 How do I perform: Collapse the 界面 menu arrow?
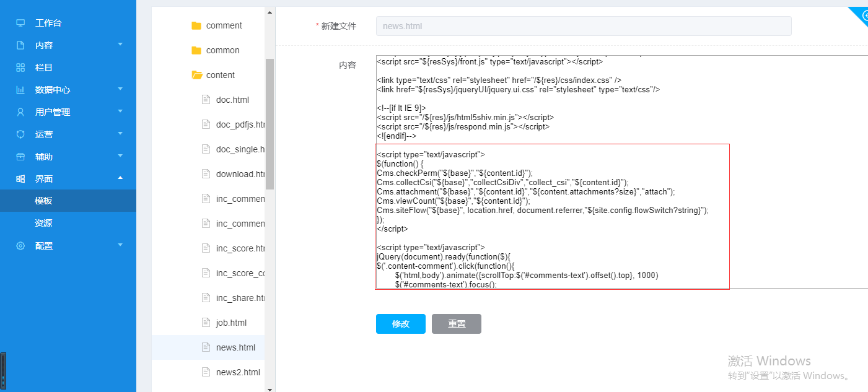point(120,178)
